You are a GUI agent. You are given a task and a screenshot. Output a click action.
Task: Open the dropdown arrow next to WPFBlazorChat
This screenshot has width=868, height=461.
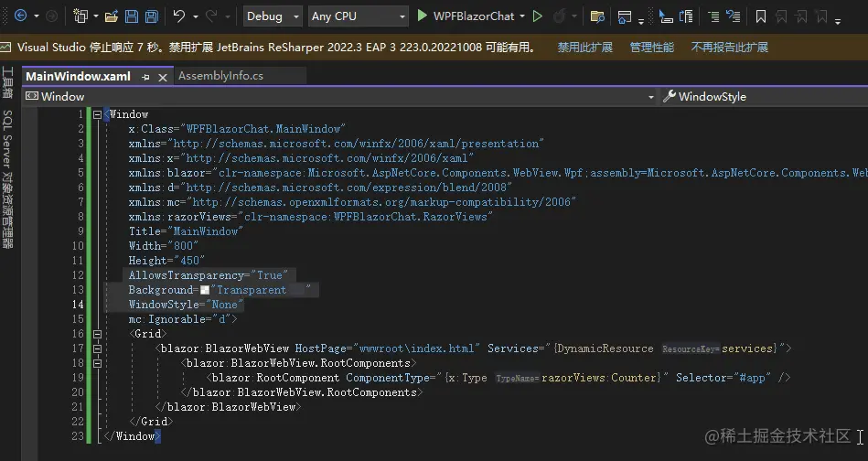pos(522,16)
